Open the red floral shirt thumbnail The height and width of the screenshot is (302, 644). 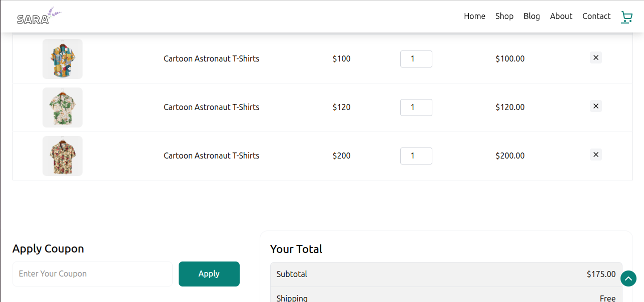tap(63, 156)
